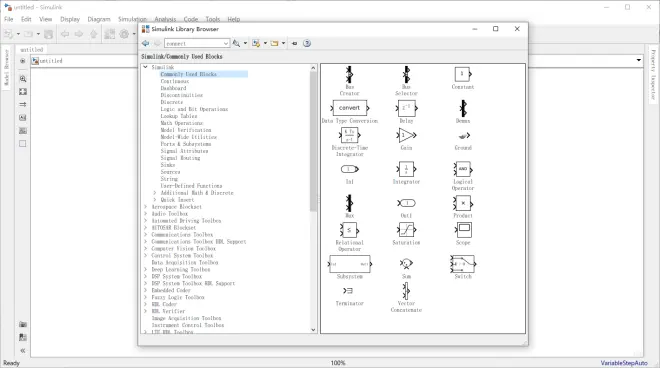Expand Audio Toolbox library
660x368 pixels.
pyautogui.click(x=145, y=214)
